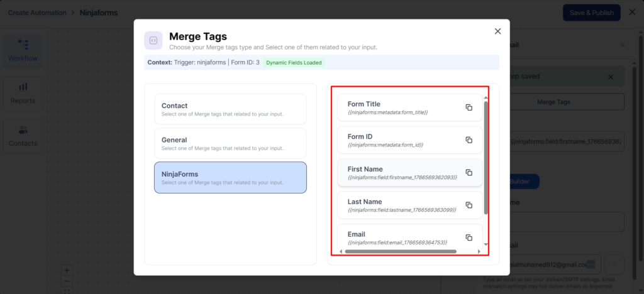
Task: Open the Workflow sidebar section
Action: coord(23,50)
